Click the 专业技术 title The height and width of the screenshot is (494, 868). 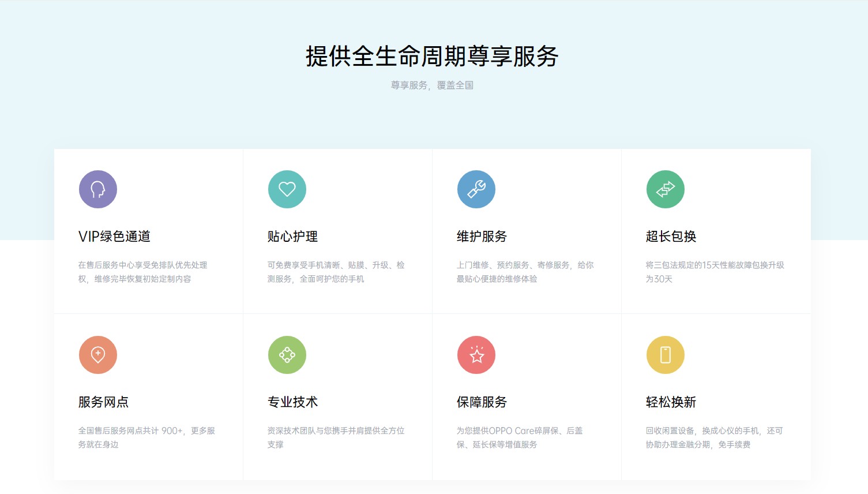point(292,402)
